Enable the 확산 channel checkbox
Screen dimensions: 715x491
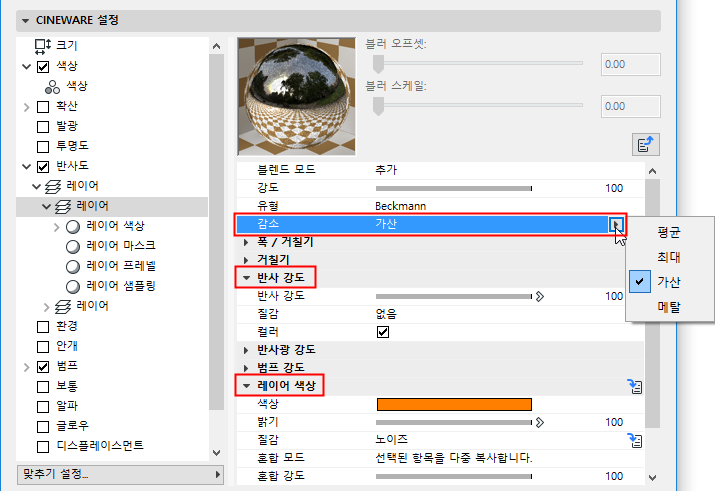click(x=43, y=107)
